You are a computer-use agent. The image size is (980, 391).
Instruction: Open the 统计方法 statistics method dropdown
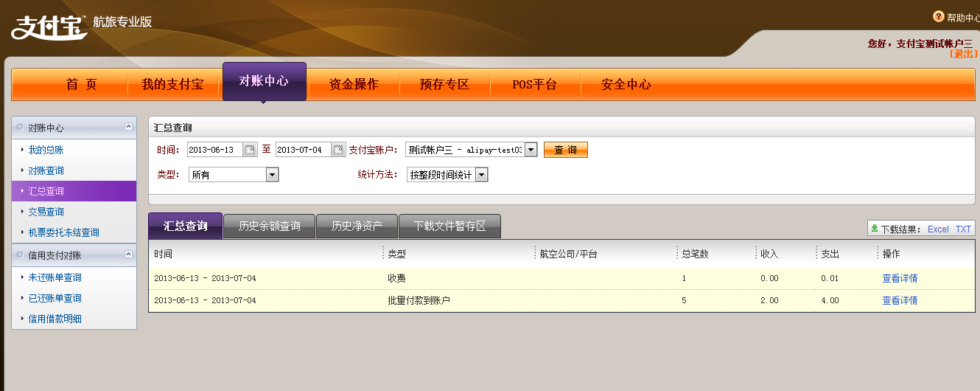pos(481,175)
